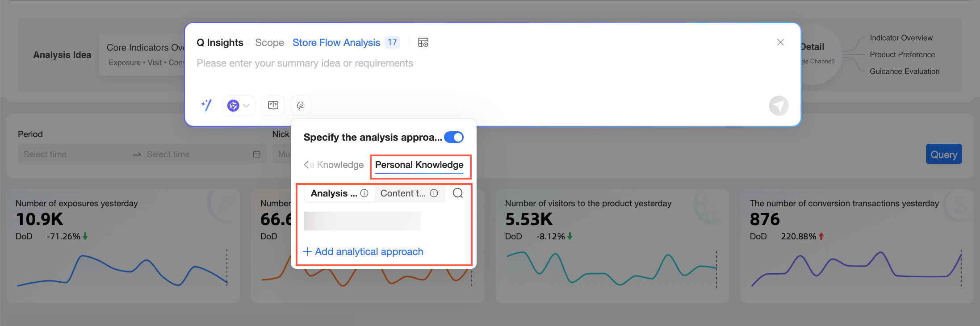Switch to the Personal Knowledge tab
Screen dimensions: 980x326
(x=419, y=165)
